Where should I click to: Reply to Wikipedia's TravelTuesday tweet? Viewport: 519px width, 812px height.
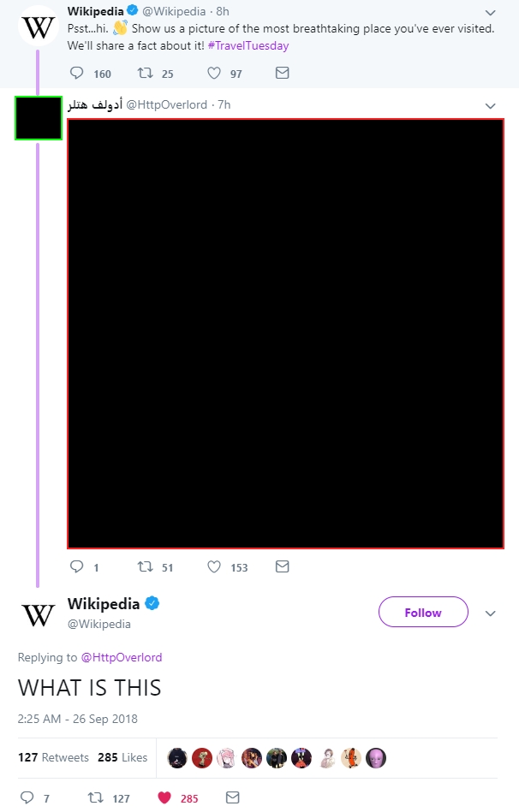click(x=77, y=73)
